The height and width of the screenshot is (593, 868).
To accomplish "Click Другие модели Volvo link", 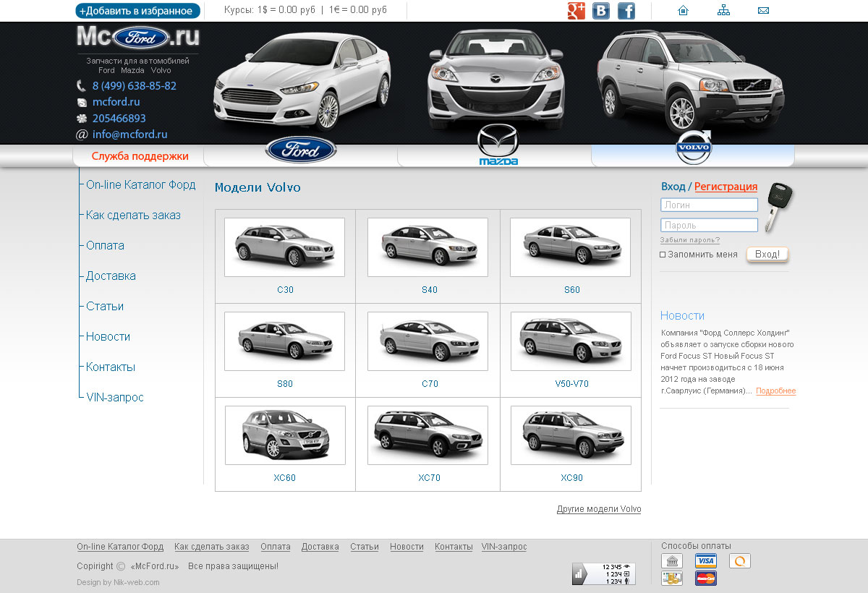I will [x=599, y=509].
